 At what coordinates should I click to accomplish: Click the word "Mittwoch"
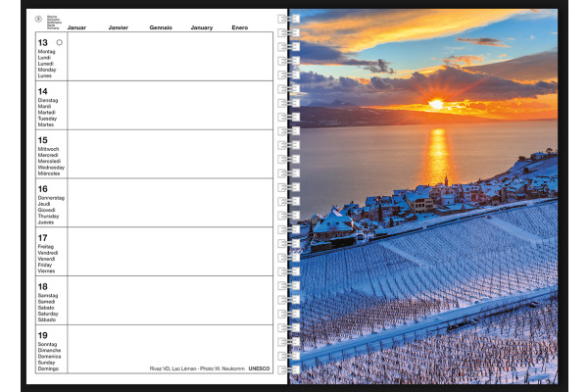coord(48,149)
